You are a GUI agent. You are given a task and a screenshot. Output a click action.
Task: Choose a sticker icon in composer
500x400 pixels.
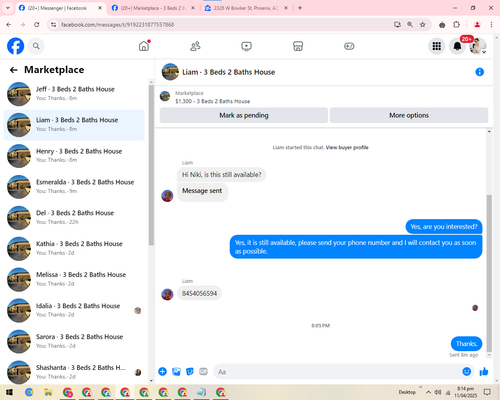tap(190, 371)
